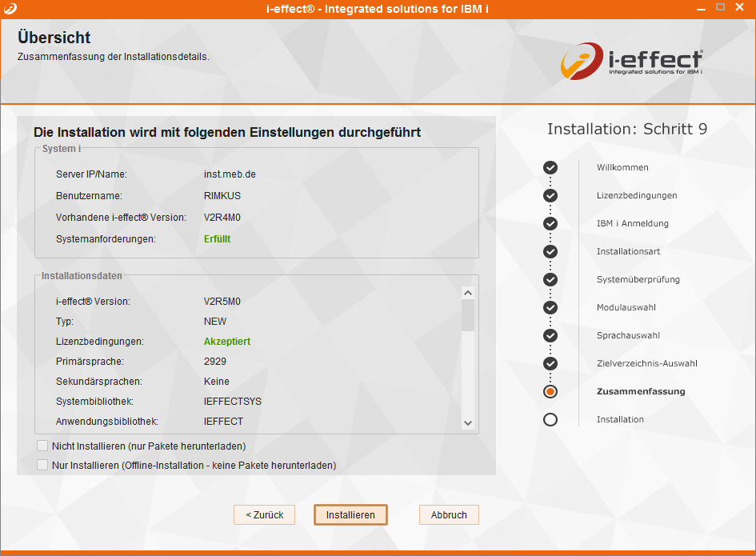Click the empty circle icon beside Installation
756x556 pixels.
(550, 419)
